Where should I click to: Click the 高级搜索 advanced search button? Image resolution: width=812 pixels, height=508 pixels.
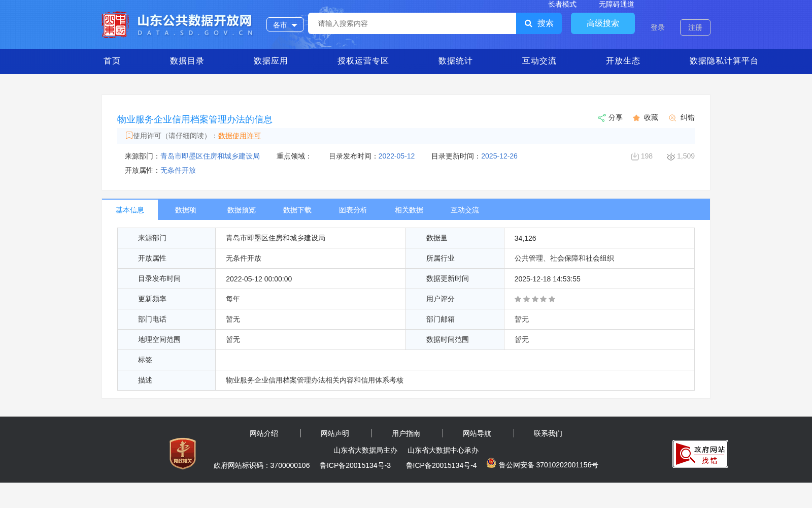(603, 23)
